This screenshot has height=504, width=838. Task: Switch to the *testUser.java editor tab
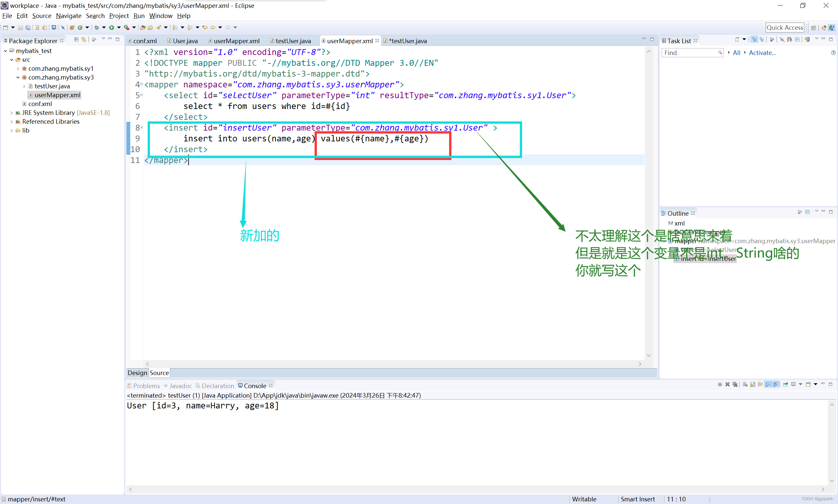405,41
